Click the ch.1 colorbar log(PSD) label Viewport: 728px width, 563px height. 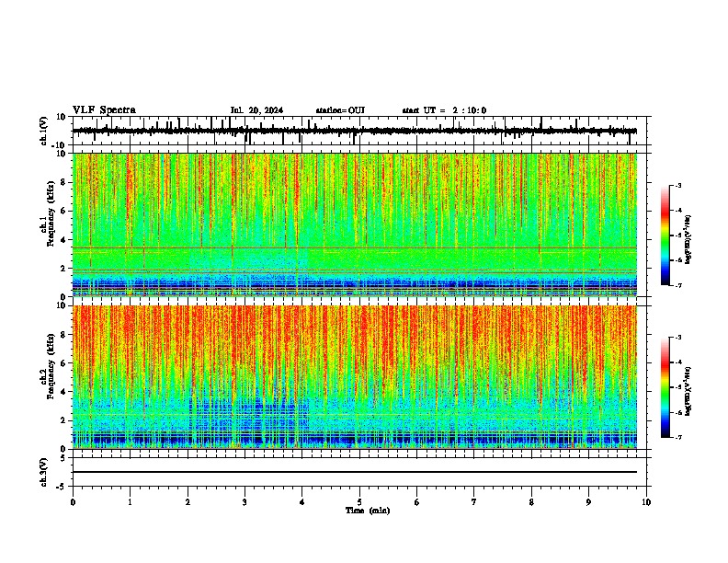coord(688,239)
